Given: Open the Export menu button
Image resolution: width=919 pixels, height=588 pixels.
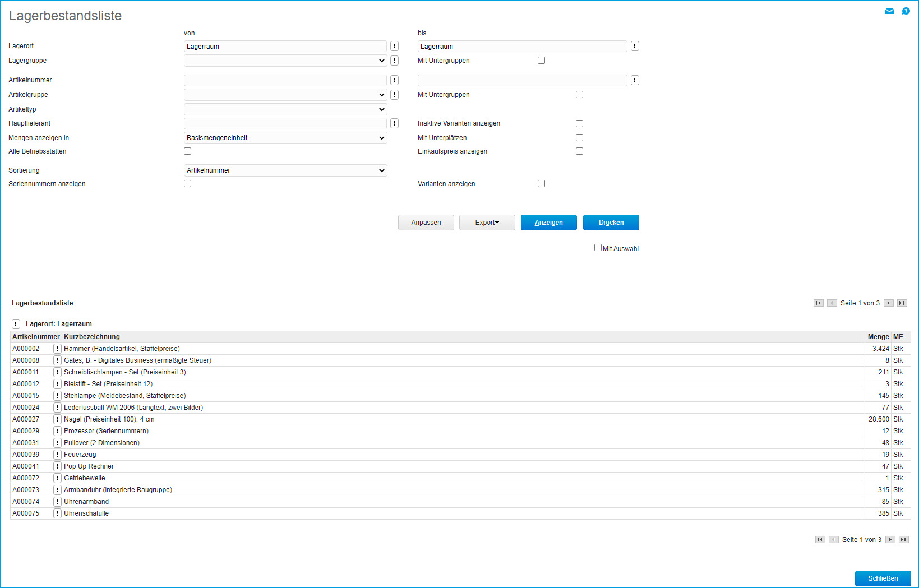Looking at the screenshot, I should tap(487, 223).
